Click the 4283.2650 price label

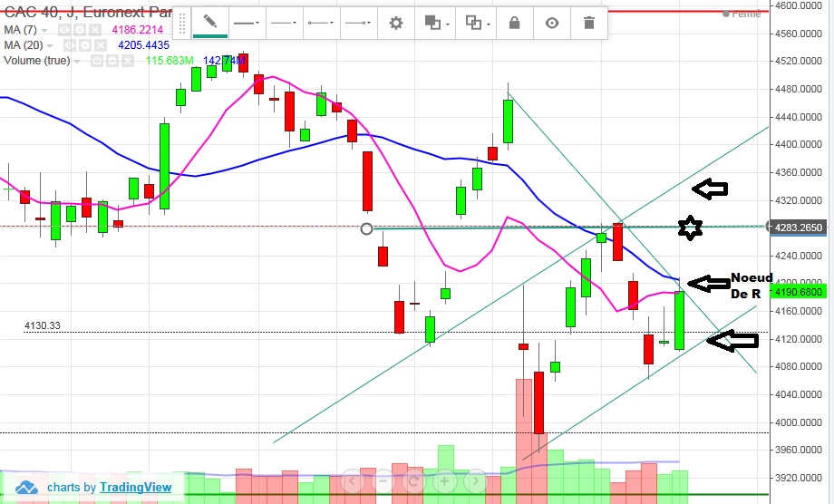pyautogui.click(x=799, y=228)
